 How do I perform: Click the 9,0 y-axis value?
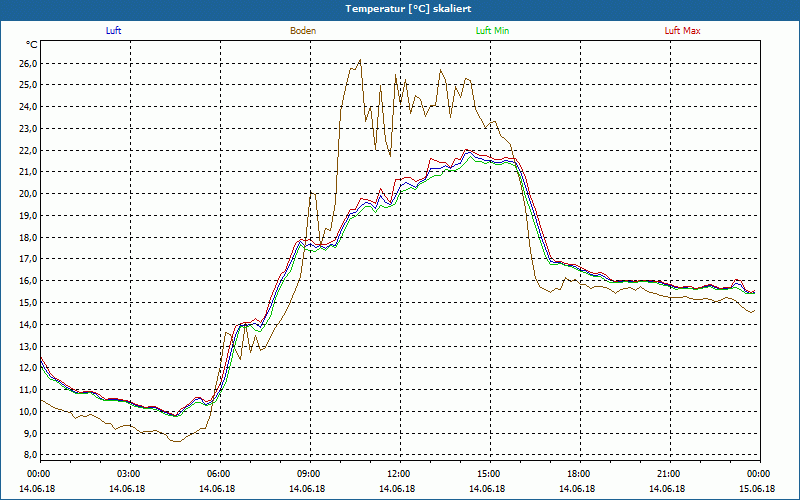click(30, 434)
